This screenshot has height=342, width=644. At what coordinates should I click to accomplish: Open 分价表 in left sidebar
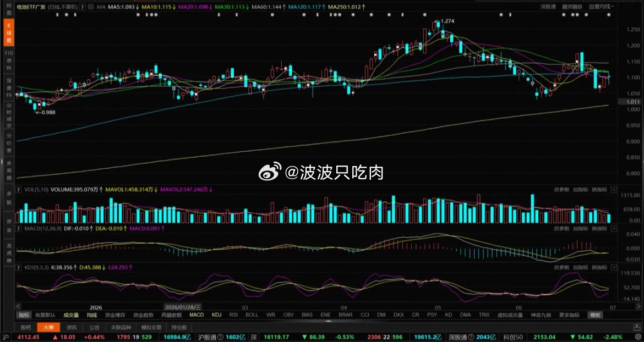pos(9,143)
